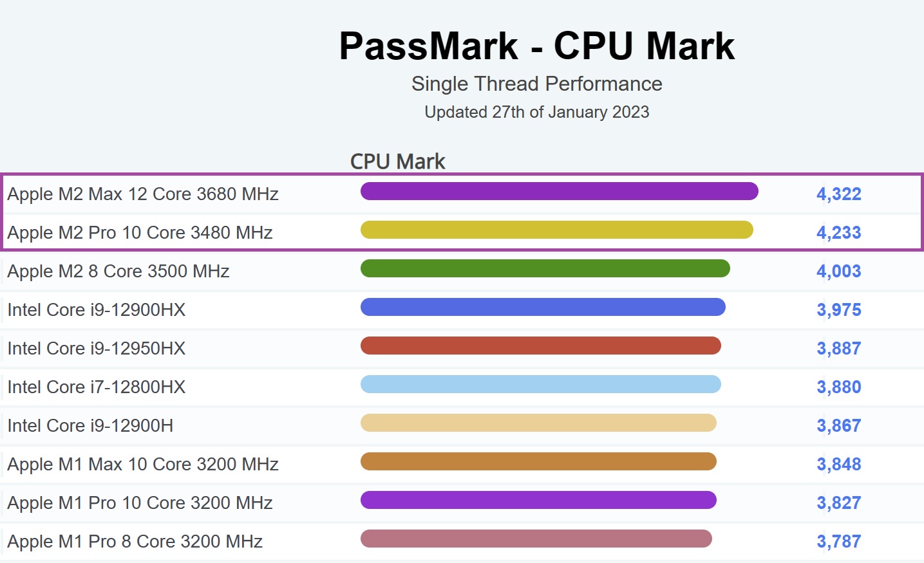Open the Intel Core i9-12900HX entry
Viewport: 924px width, 563px height.
pos(97,309)
